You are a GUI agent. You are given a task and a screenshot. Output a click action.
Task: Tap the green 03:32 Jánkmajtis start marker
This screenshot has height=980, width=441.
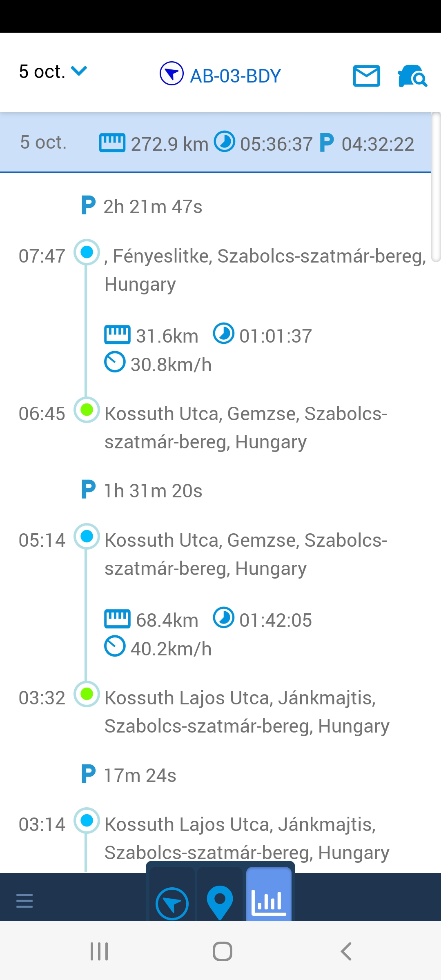[87, 694]
